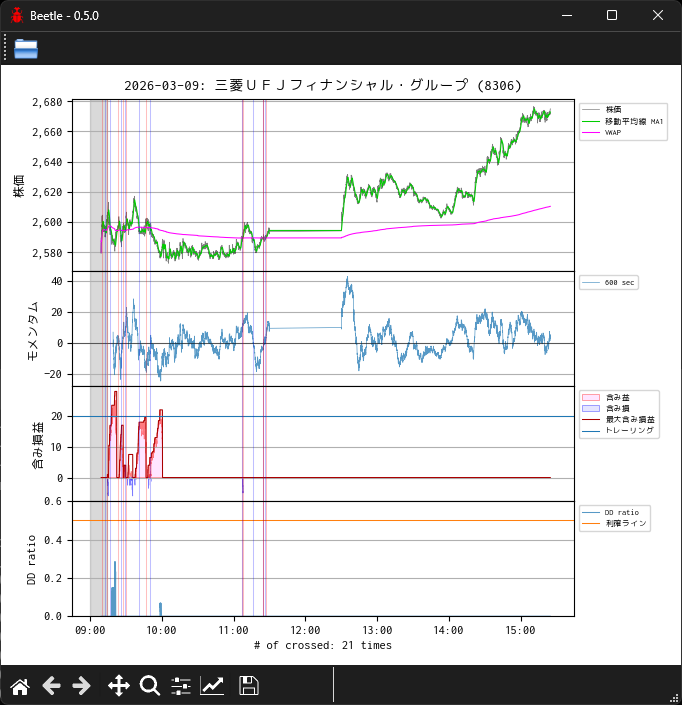Click the 15:00 x-axis tick label
The image size is (682, 705).
pos(521,630)
